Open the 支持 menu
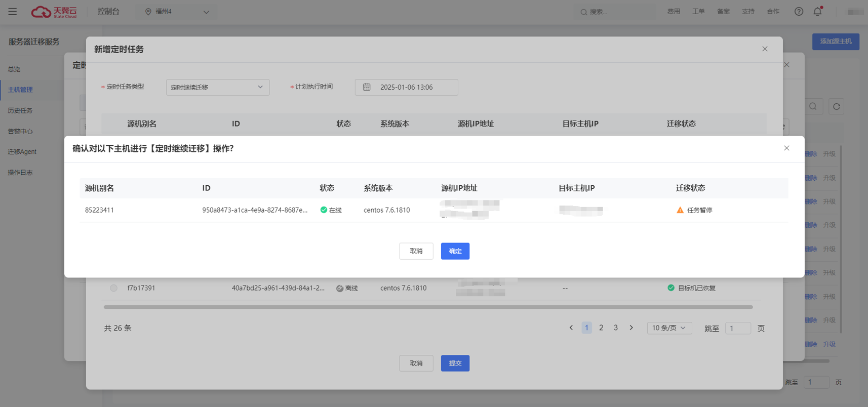Image resolution: width=868 pixels, height=407 pixels. coord(748,12)
